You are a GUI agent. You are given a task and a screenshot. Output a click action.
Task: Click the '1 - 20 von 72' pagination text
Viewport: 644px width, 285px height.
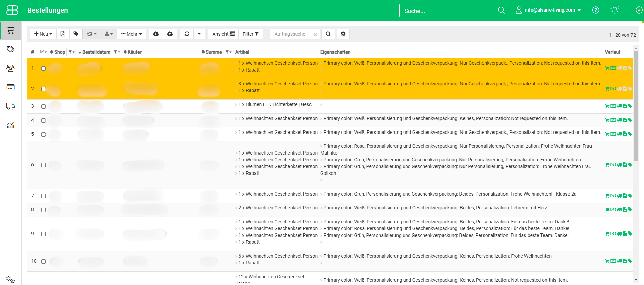622,35
